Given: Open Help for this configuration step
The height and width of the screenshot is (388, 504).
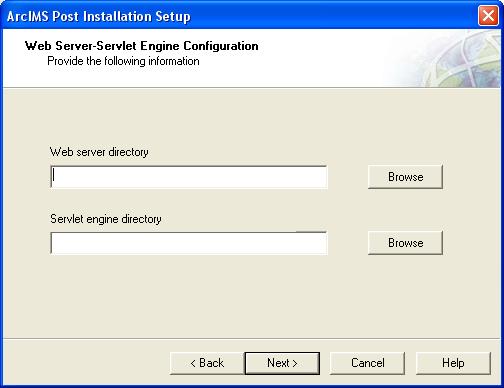Looking at the screenshot, I should pos(453,363).
